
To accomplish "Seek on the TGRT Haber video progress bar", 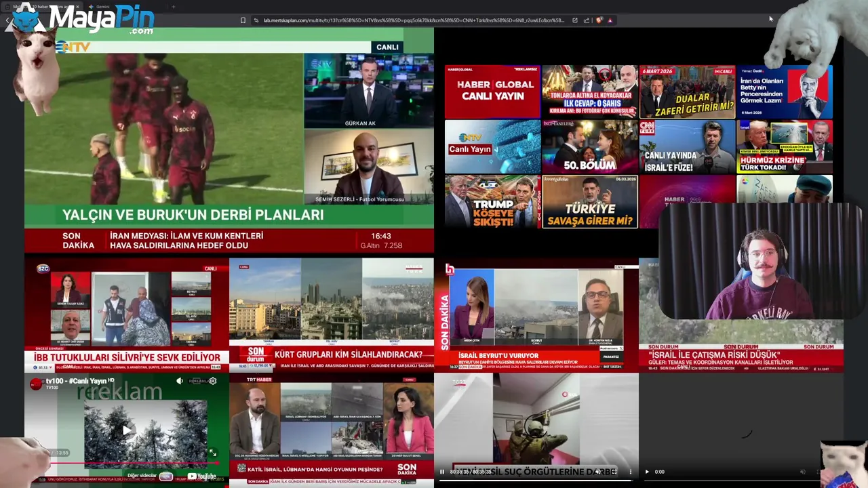I will click(x=536, y=480).
